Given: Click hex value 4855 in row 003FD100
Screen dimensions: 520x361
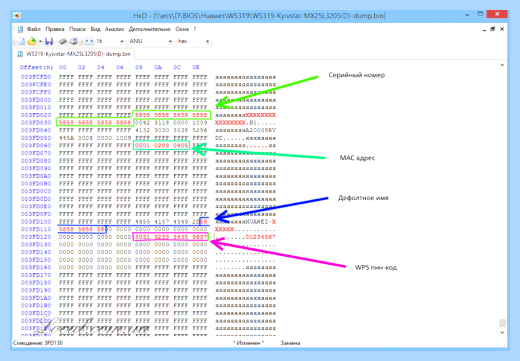Looking at the screenshot, I should point(142,222).
